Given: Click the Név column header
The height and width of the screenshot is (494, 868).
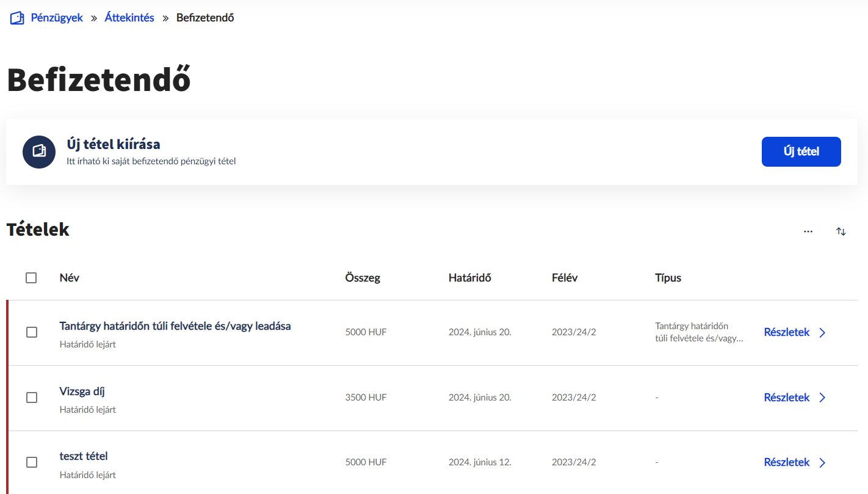Looking at the screenshot, I should tap(70, 278).
